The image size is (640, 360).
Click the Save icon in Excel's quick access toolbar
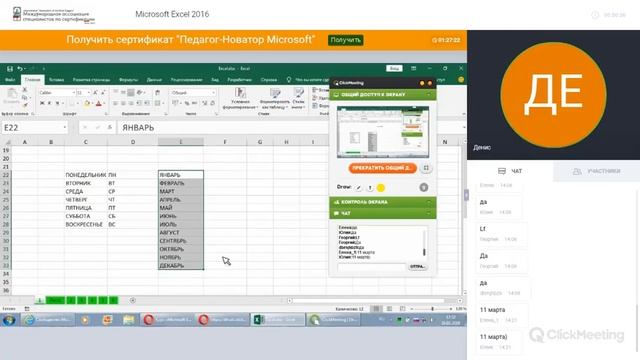(x=10, y=69)
